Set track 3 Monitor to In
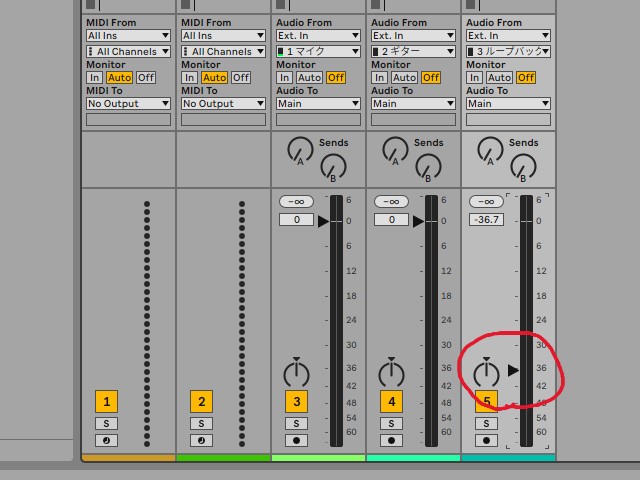The height and width of the screenshot is (480, 640). 284,77
